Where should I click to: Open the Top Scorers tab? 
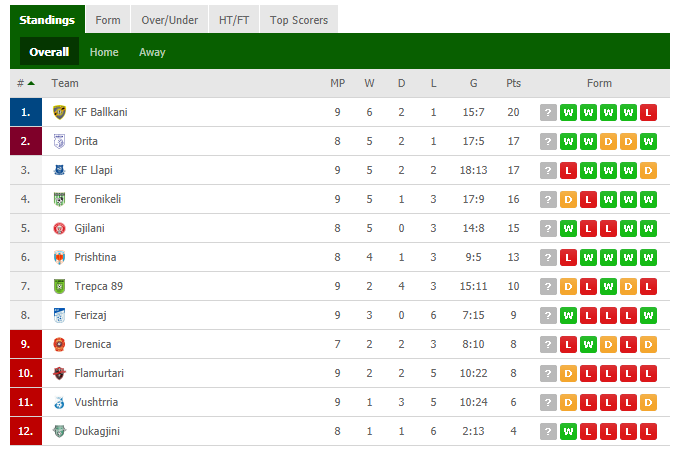tap(299, 20)
